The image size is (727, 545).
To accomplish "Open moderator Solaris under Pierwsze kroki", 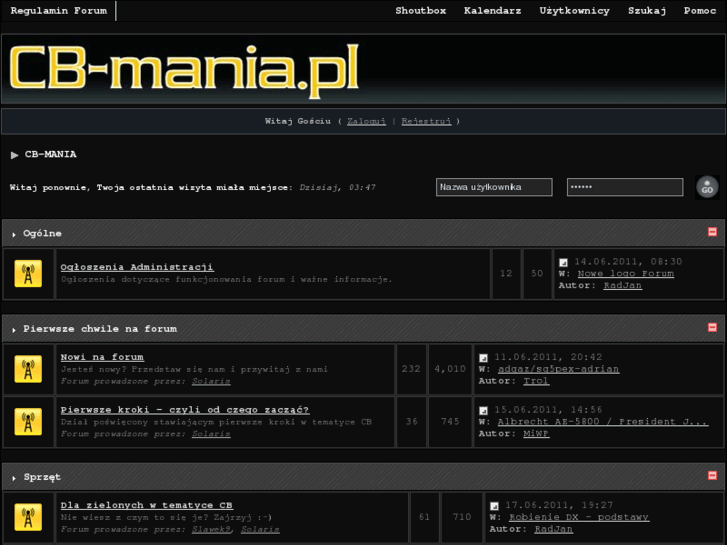I will (x=211, y=434).
